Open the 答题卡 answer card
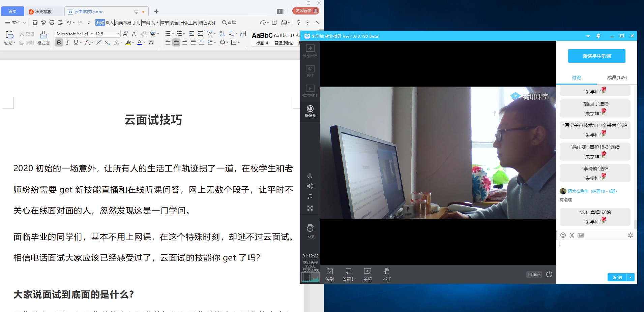The height and width of the screenshot is (312, 644). coord(349,274)
